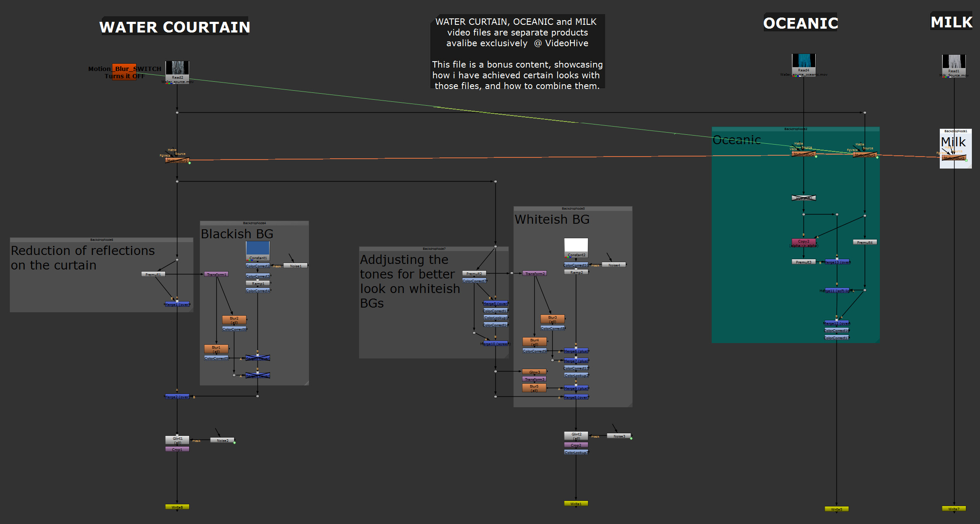The height and width of the screenshot is (524, 980).
Task: Select the Blur5 node
Action: point(535,388)
